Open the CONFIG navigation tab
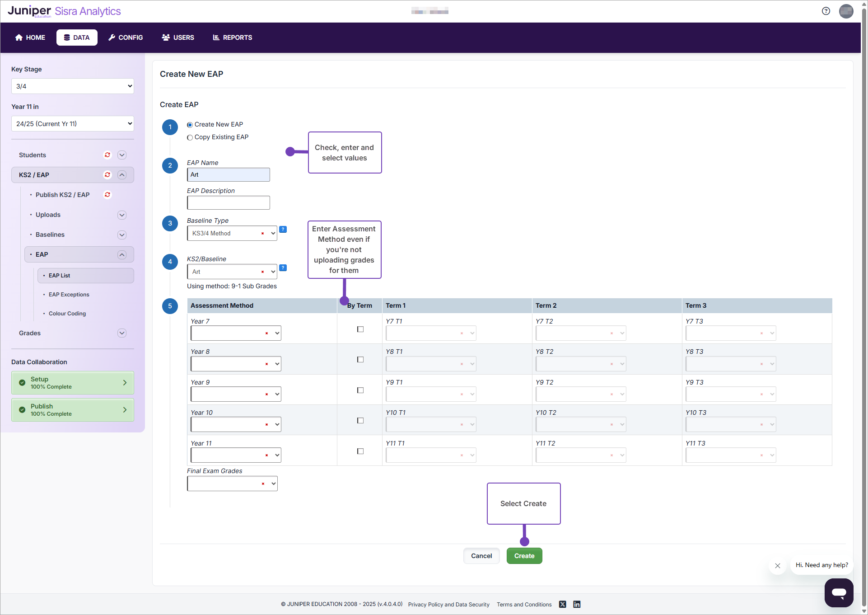This screenshot has width=868, height=615. coord(126,38)
